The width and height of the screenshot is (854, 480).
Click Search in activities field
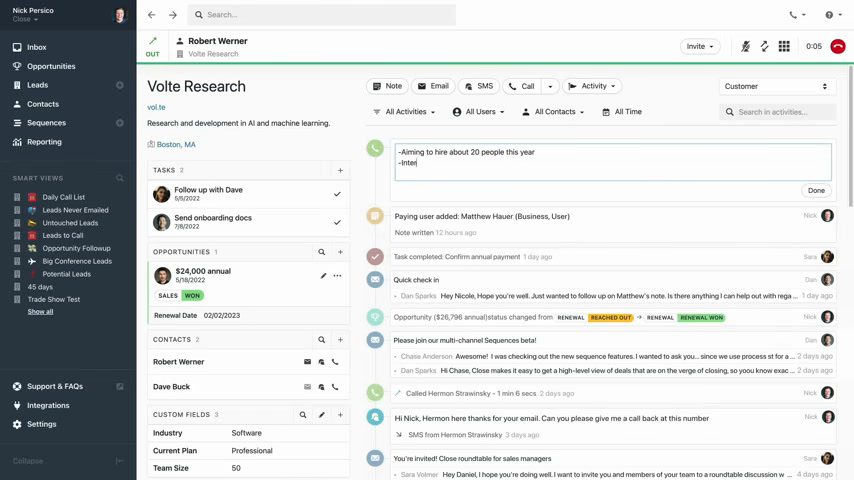coord(777,112)
